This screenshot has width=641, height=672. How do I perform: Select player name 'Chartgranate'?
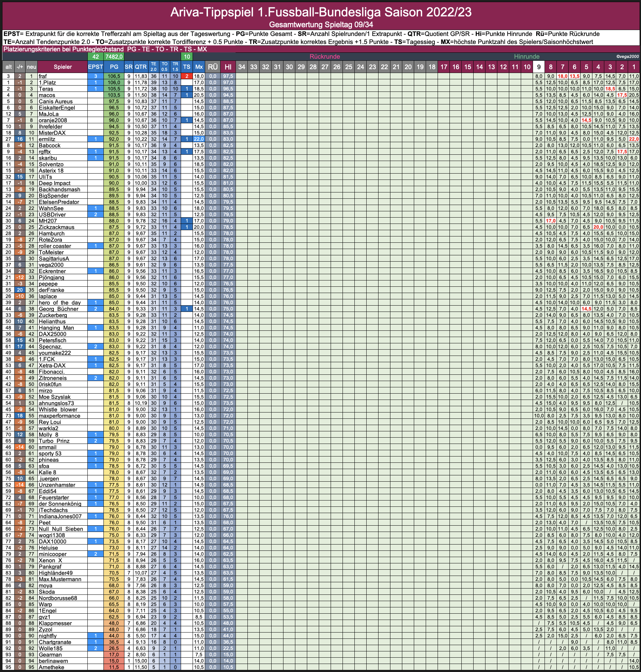pyautogui.click(x=55, y=642)
